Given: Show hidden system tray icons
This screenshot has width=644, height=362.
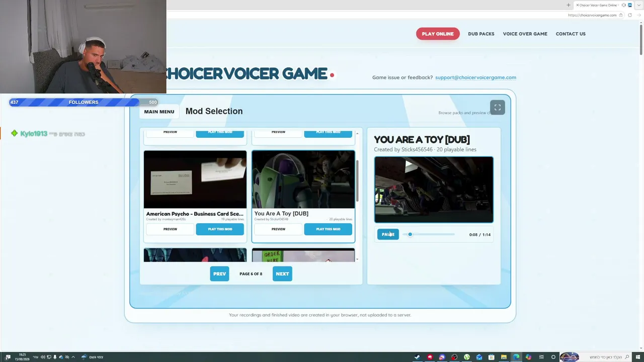Looking at the screenshot, I should click(73, 357).
